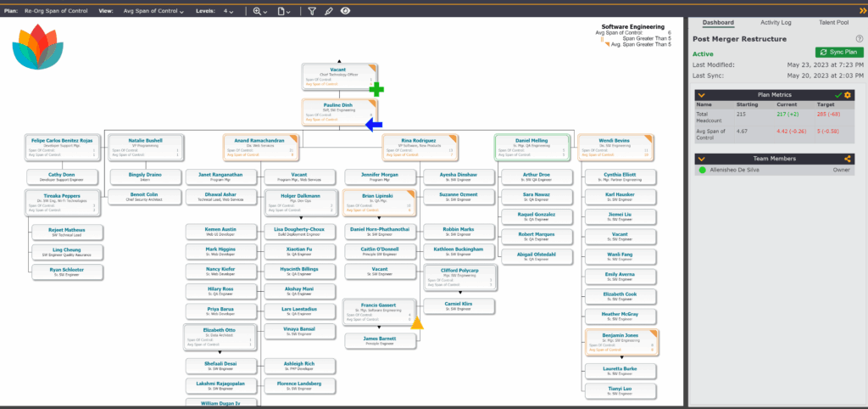
Task: Click the help question mark icon
Action: [x=859, y=38]
